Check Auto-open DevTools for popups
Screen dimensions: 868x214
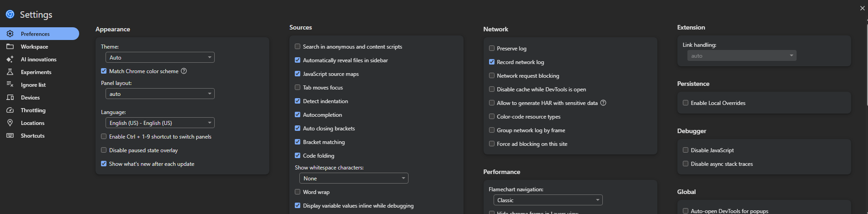pos(686,211)
